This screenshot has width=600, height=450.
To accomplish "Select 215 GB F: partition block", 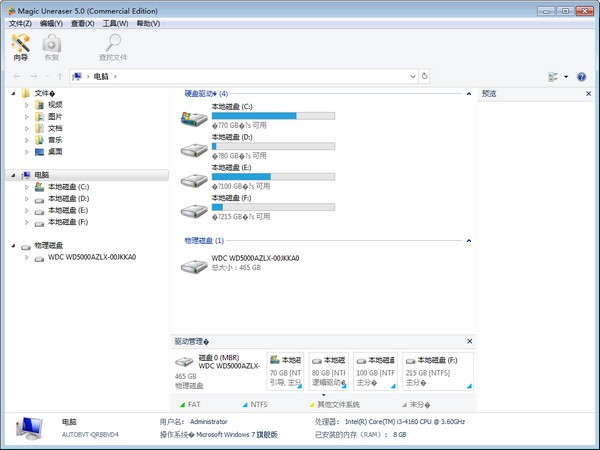I will [x=438, y=371].
